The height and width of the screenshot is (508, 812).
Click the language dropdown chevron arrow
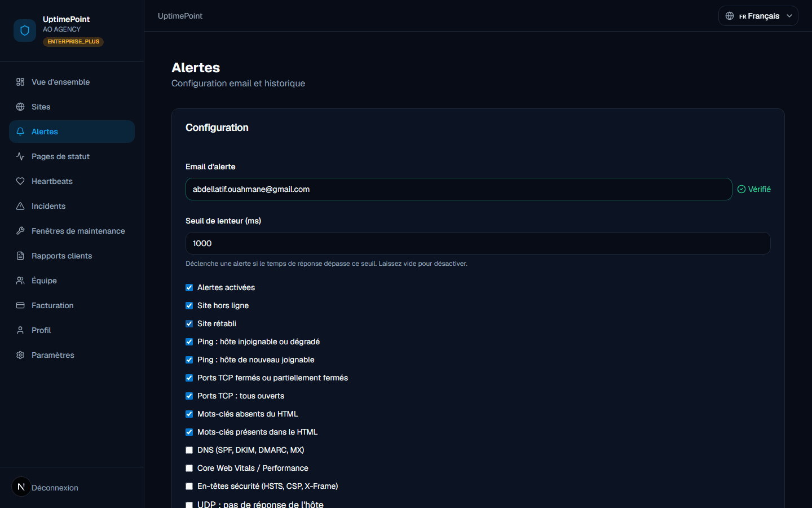coord(789,16)
